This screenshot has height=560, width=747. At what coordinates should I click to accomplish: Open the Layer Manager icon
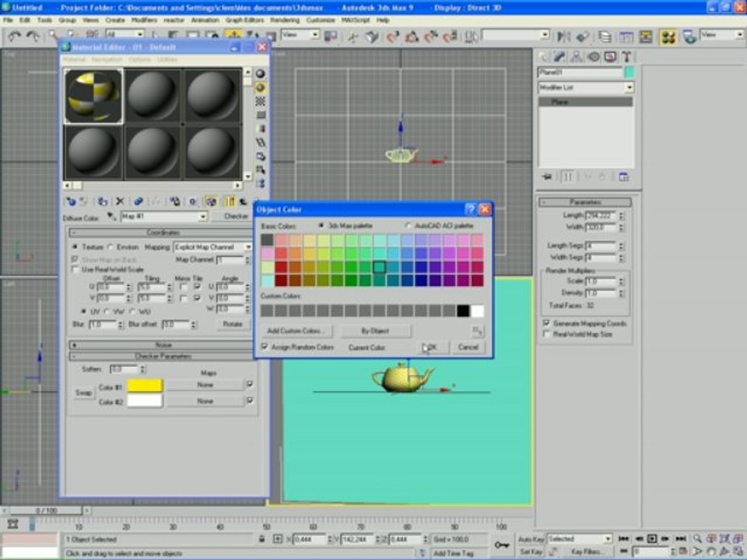pyautogui.click(x=605, y=37)
